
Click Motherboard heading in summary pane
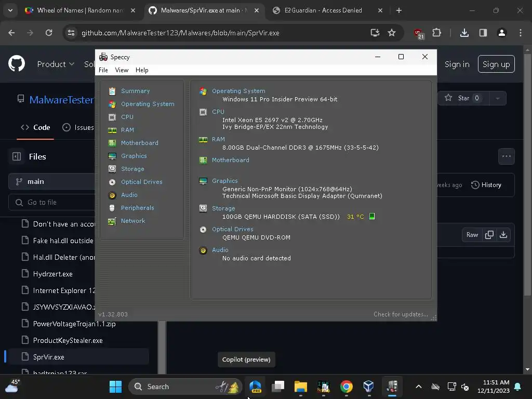coord(230,160)
